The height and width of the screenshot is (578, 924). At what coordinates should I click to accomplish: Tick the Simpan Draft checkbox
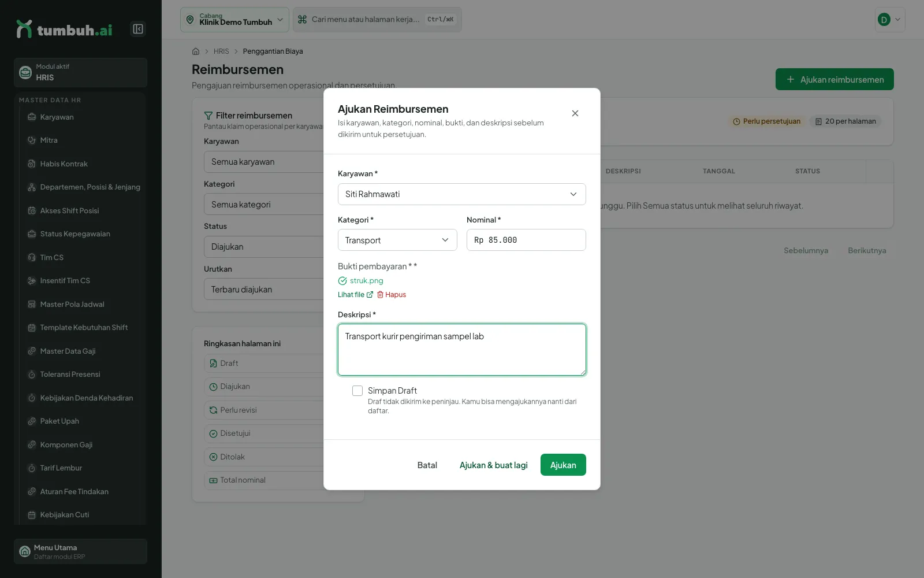tap(357, 391)
